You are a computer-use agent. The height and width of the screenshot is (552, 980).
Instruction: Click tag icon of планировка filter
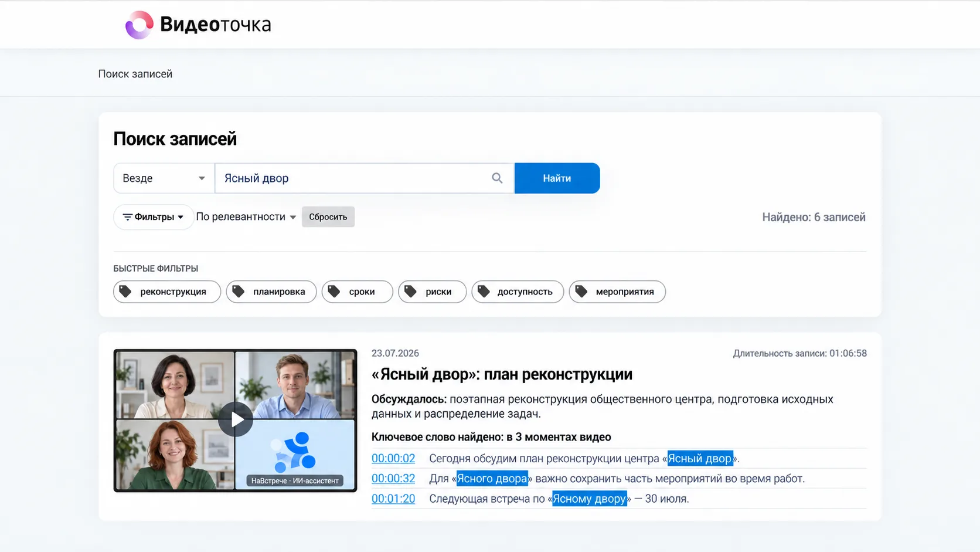pyautogui.click(x=239, y=292)
